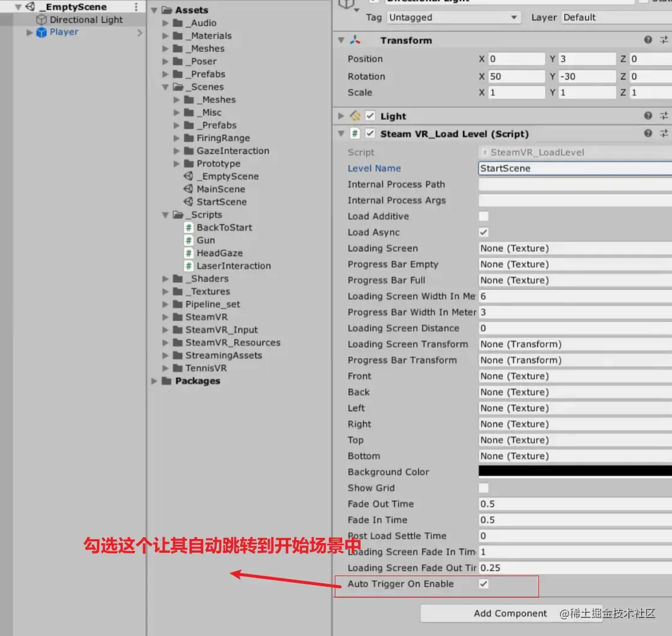This screenshot has width=672, height=636.
Task: Click the Gun script icon
Action: pos(189,240)
